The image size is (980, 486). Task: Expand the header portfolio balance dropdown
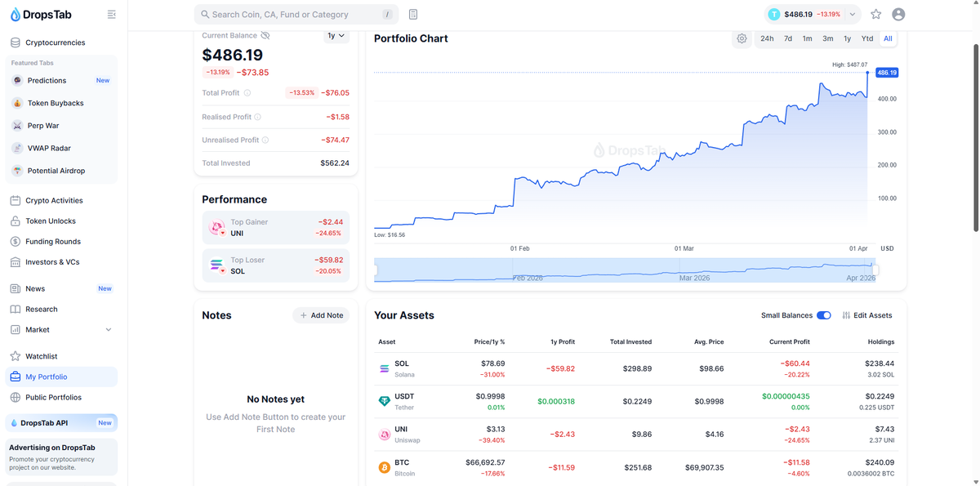pyautogui.click(x=853, y=14)
